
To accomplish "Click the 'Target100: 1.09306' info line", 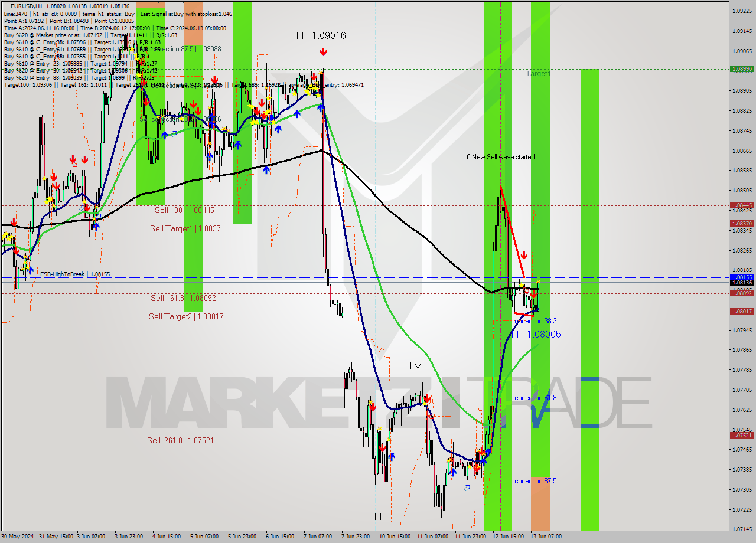I will 184,85.
